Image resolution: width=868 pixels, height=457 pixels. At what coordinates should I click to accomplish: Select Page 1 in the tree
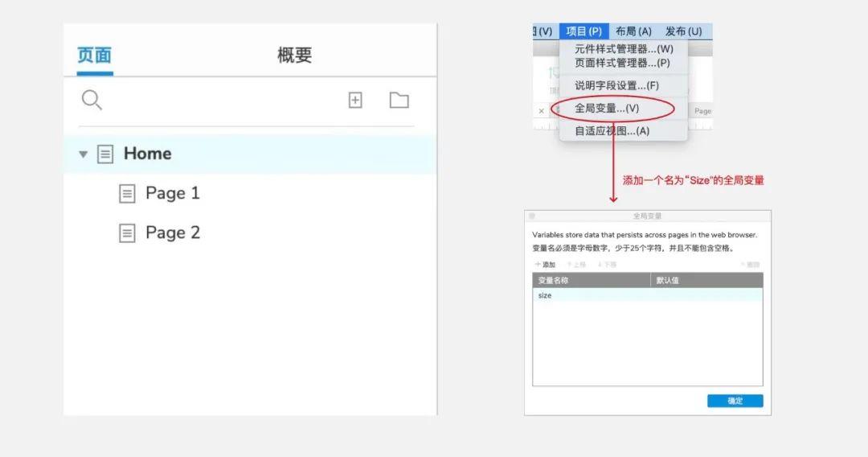pos(172,193)
